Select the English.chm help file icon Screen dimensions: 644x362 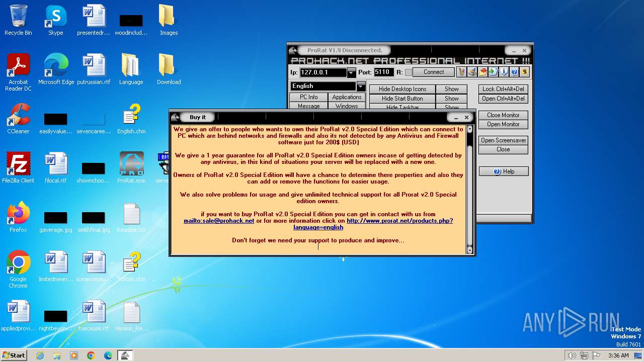[131, 119]
